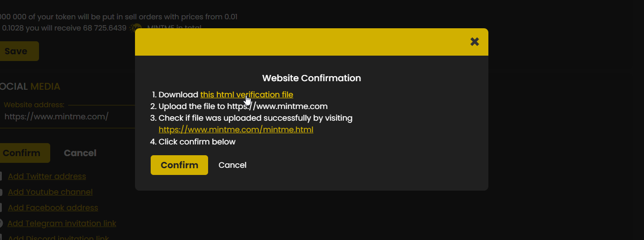Select the Add Youtube channel link
The height and width of the screenshot is (240, 644).
(50, 192)
